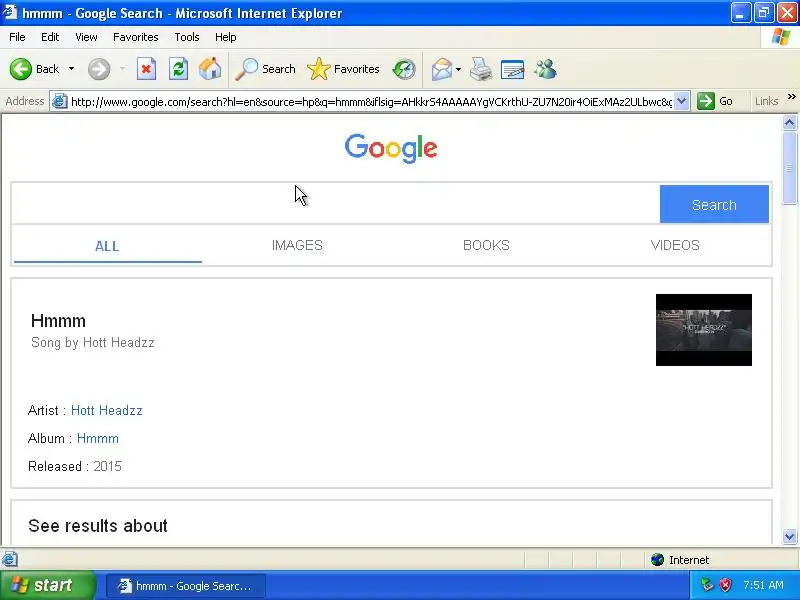The width and height of the screenshot is (800, 600).
Task: Click the blue Search button
Action: coord(714,204)
